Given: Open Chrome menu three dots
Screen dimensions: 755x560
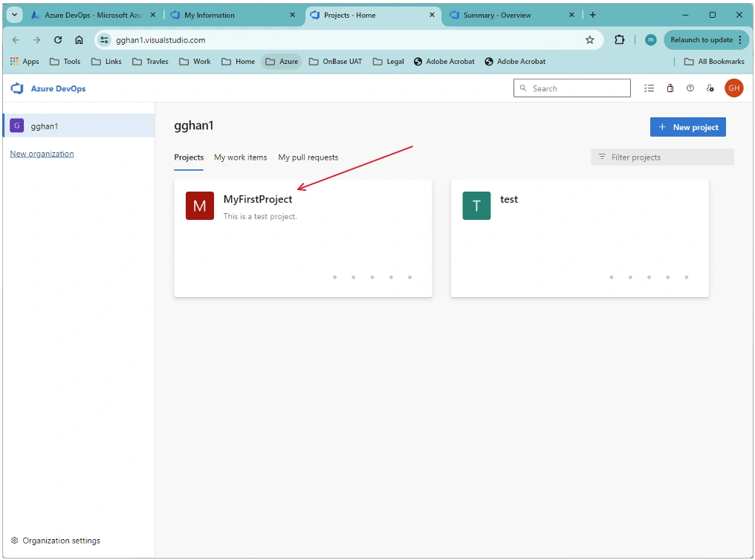Looking at the screenshot, I should click(x=740, y=40).
